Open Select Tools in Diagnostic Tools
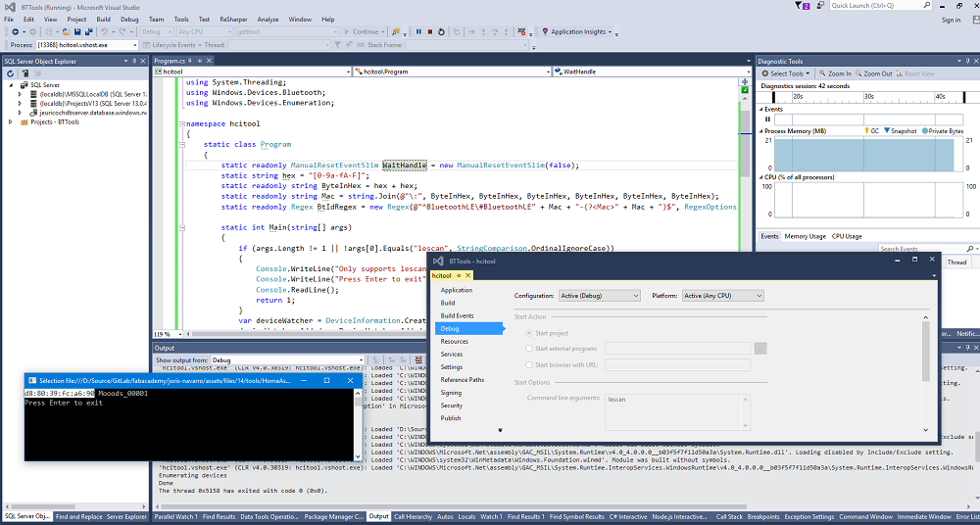Image resolution: width=980 pixels, height=525 pixels. (786, 73)
